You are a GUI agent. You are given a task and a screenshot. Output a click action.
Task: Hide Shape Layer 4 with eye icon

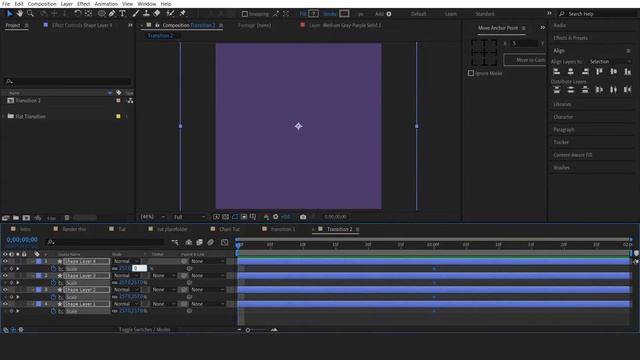pyautogui.click(x=5, y=261)
